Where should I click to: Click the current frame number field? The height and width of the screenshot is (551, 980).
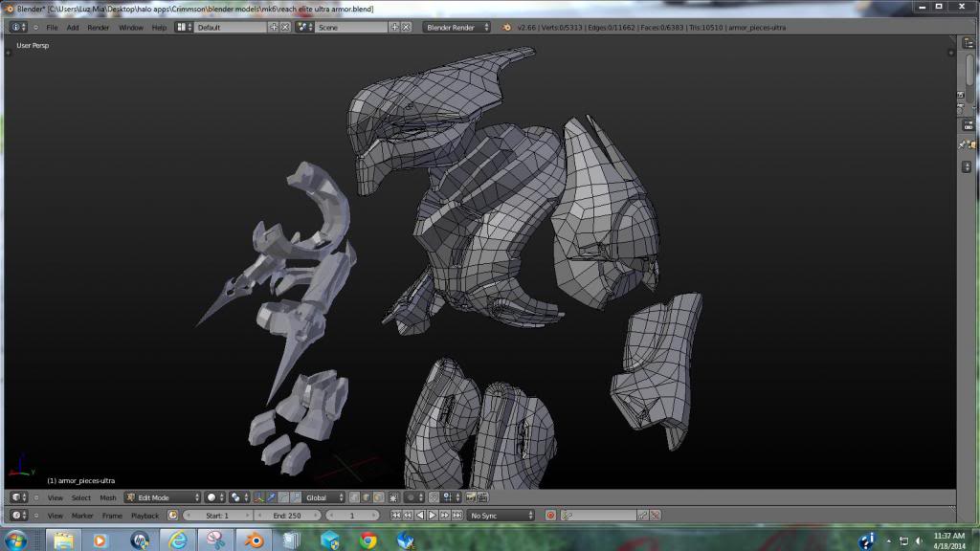tap(352, 516)
